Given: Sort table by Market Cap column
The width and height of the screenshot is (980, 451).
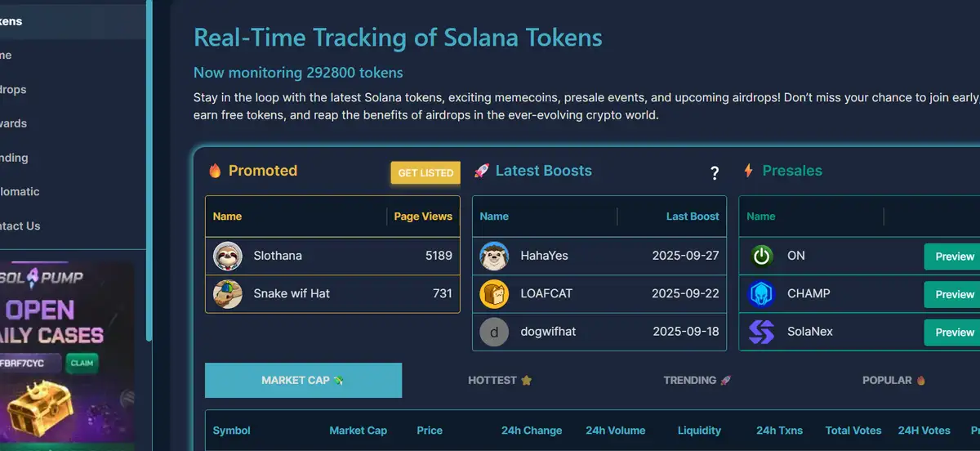Looking at the screenshot, I should coord(358,431).
